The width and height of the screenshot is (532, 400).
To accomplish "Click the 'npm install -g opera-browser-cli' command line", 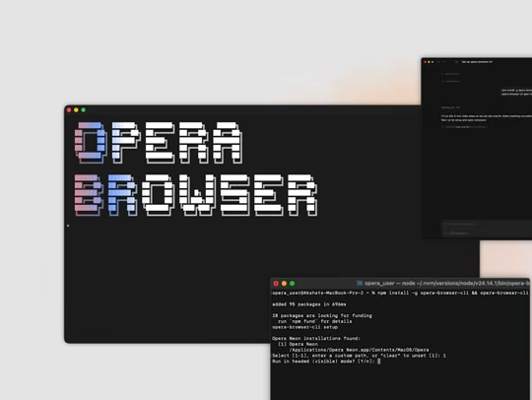I will [400, 293].
